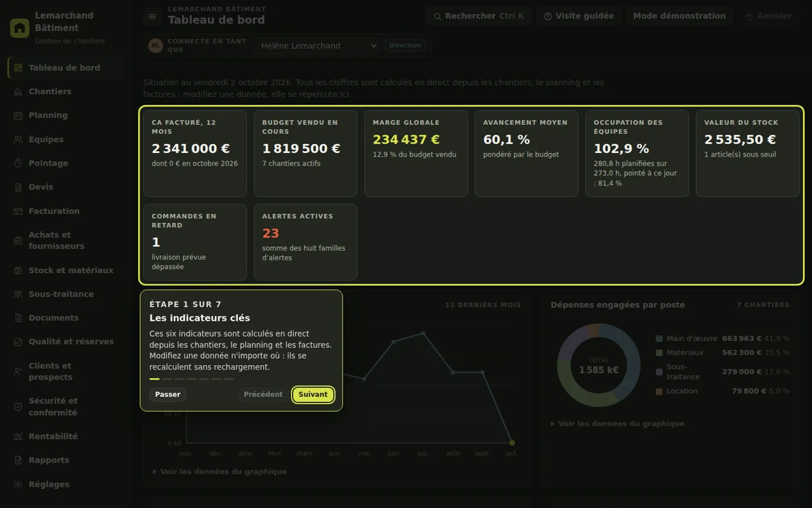Click the Planning calendar icon
The height and width of the screenshot is (508, 812).
pyautogui.click(x=18, y=116)
